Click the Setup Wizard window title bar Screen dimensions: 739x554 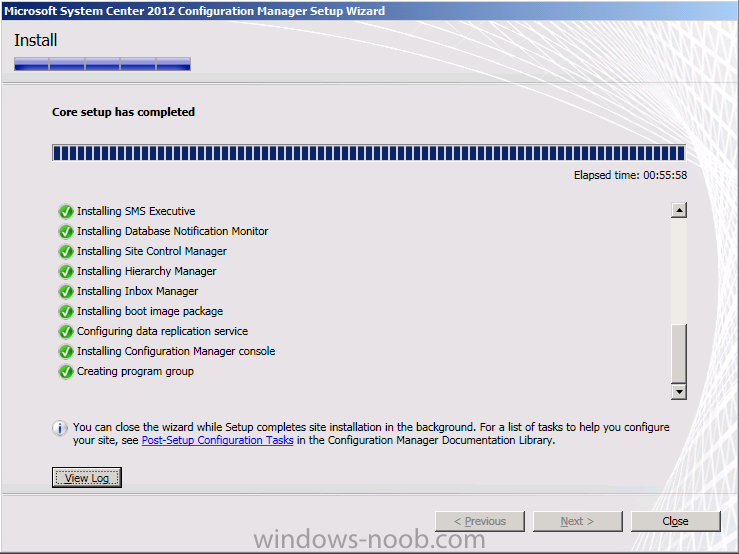pyautogui.click(x=370, y=10)
